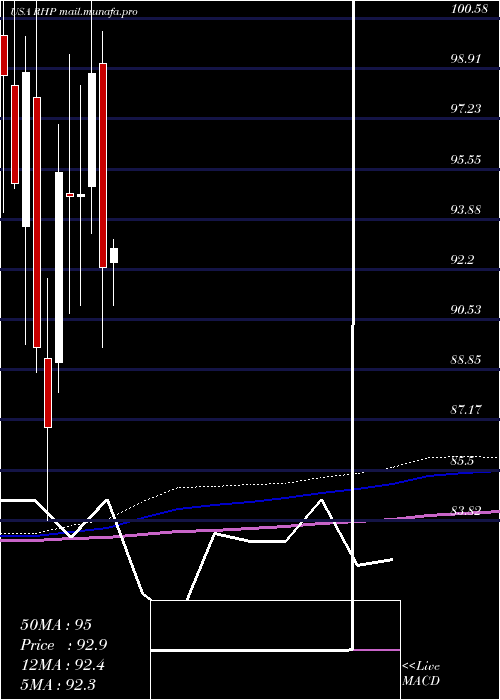This screenshot has height=700, width=500.
Task: Click the 85.5 price axis label
Action: click(x=462, y=461)
